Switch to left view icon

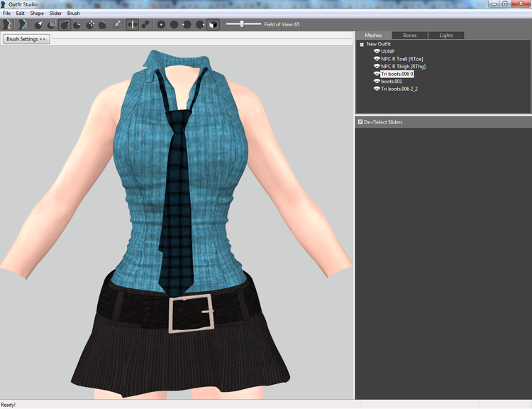point(187,24)
